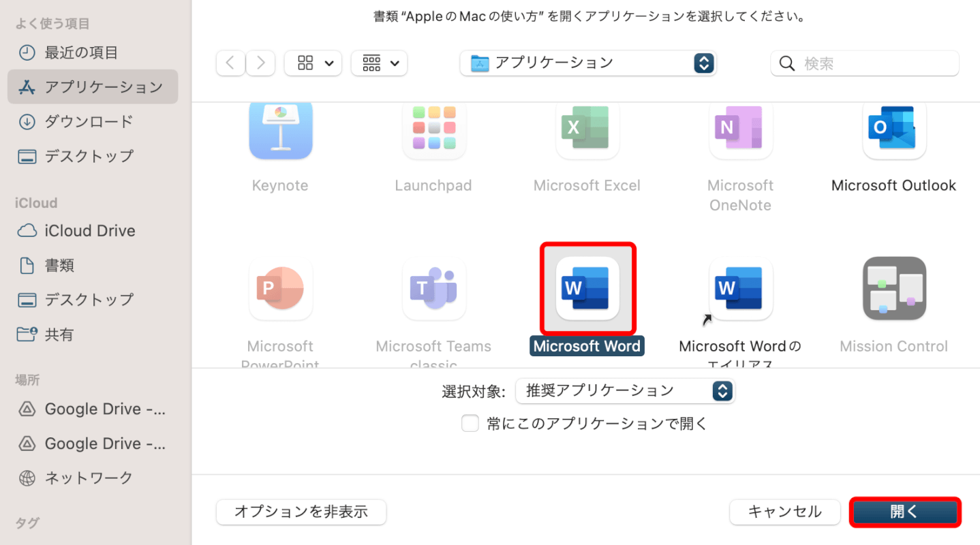Click the 開く button

[x=905, y=512]
